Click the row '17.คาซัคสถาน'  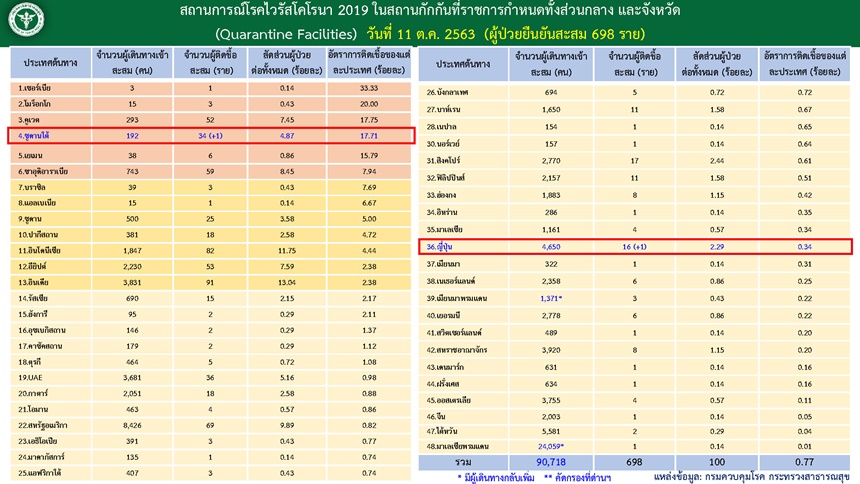pos(210,346)
